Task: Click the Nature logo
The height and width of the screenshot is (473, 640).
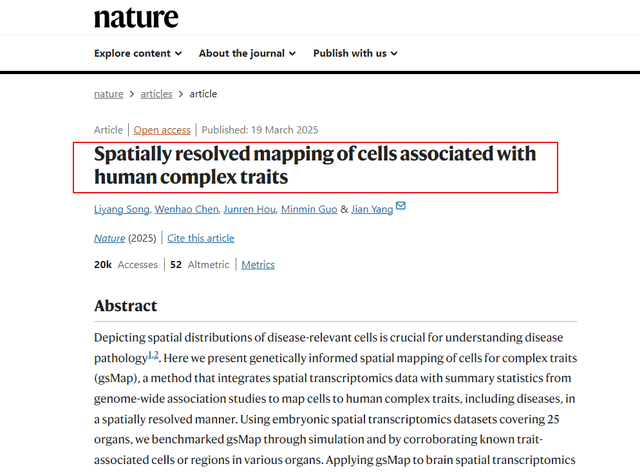Action: 136,18
